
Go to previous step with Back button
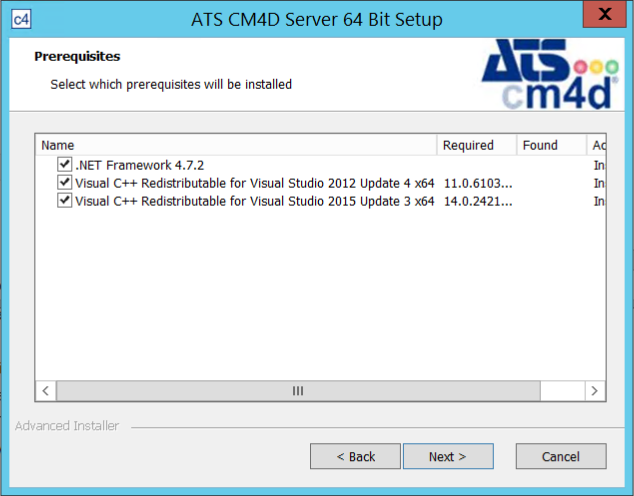point(355,457)
